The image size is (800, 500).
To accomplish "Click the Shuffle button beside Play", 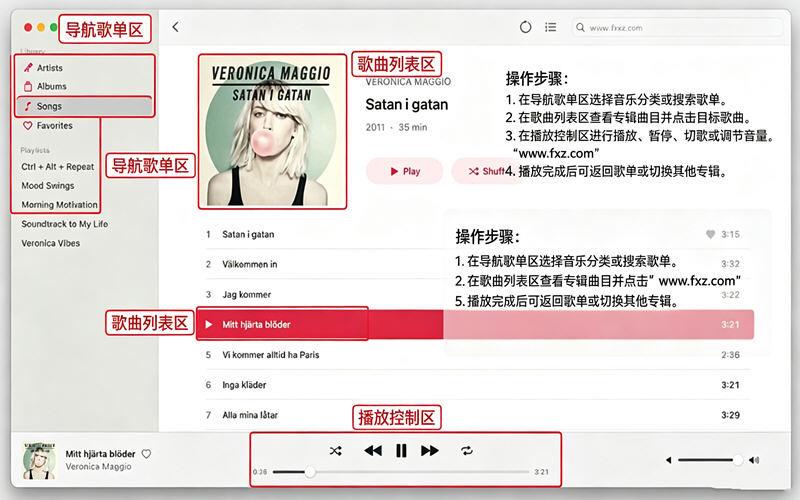I will click(x=485, y=171).
